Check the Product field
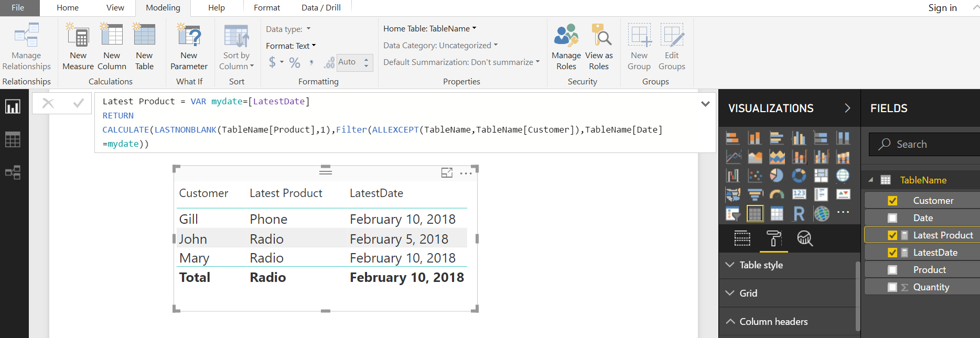This screenshot has width=980, height=338. (x=892, y=270)
